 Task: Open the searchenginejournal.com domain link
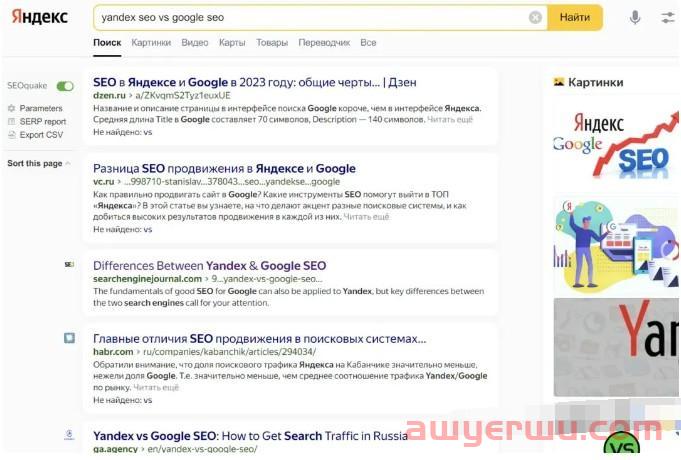click(147, 278)
